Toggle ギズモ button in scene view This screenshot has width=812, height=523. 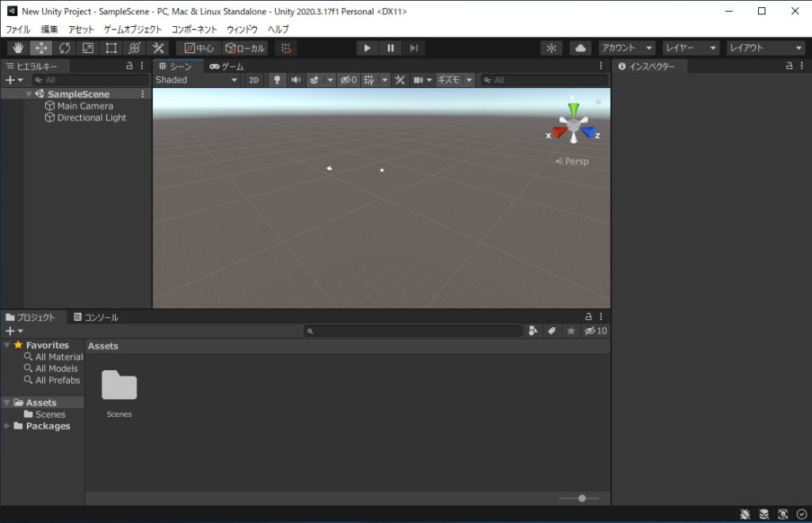click(449, 80)
